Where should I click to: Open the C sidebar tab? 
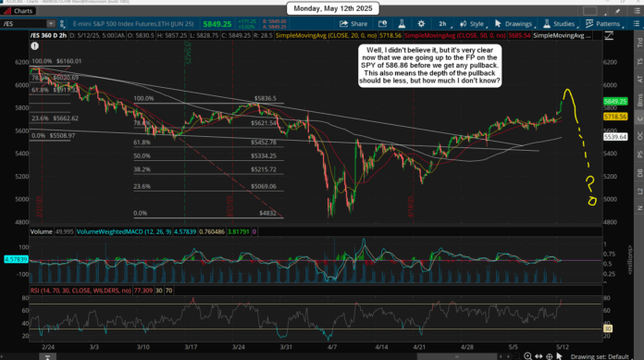(x=639, y=118)
